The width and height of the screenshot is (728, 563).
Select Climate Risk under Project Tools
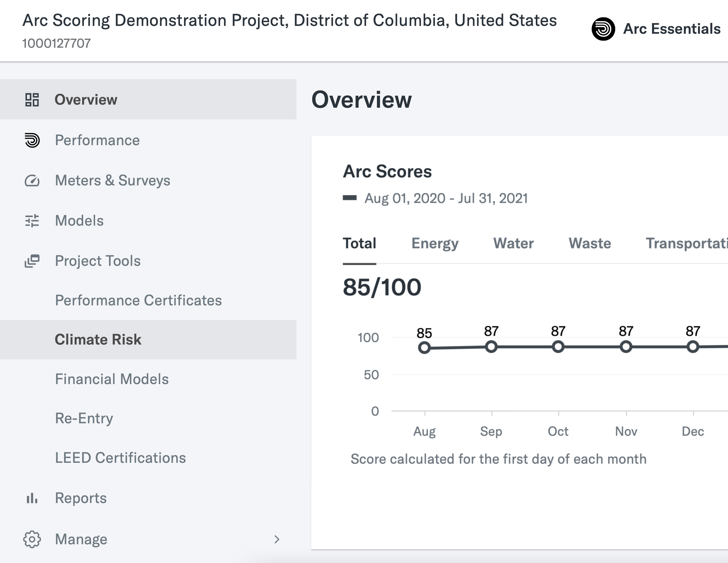(x=148, y=339)
